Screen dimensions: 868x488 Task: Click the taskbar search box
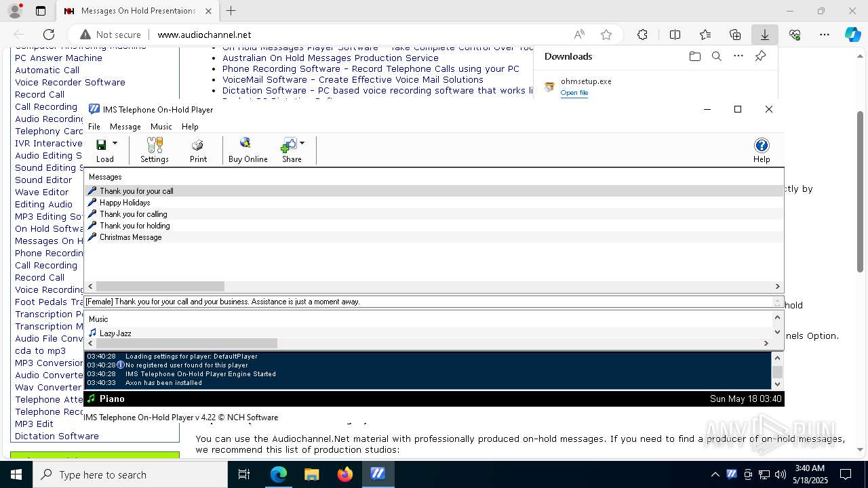pos(130,474)
